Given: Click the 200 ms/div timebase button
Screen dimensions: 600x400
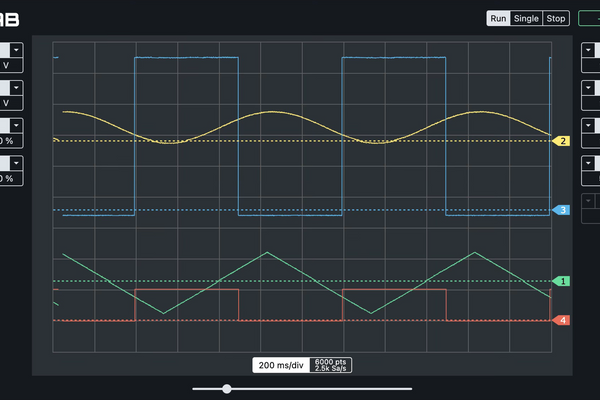Looking at the screenshot, I should tap(280, 365).
